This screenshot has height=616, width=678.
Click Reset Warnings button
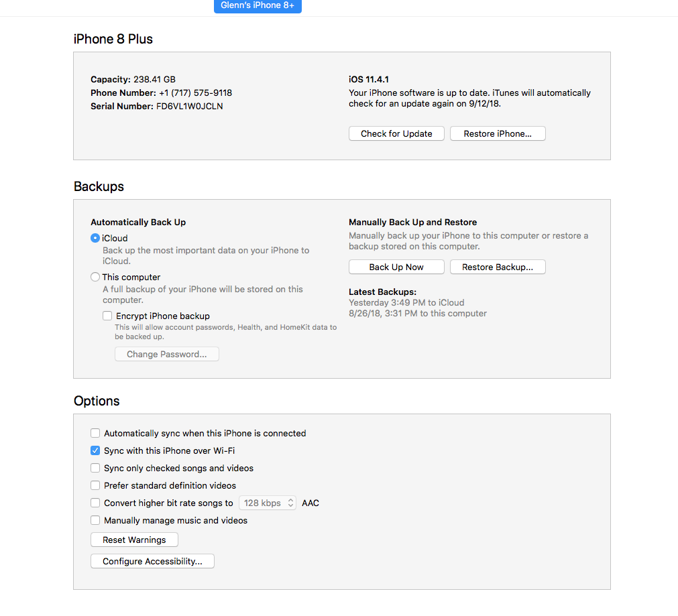(x=135, y=540)
